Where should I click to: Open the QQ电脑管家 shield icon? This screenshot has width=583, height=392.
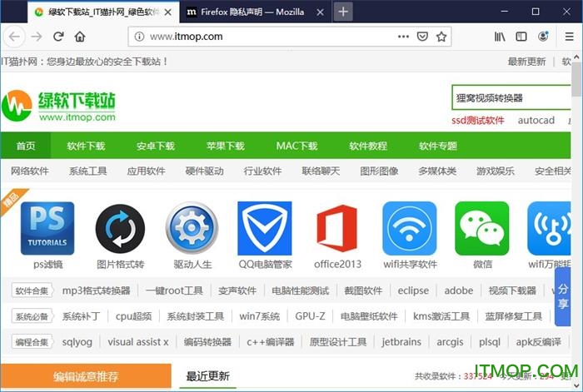pos(265,228)
